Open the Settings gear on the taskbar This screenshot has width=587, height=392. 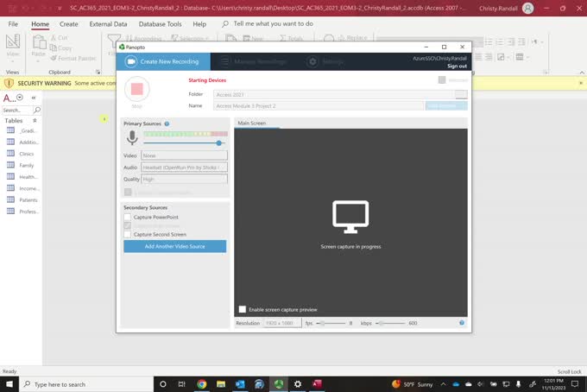click(298, 384)
